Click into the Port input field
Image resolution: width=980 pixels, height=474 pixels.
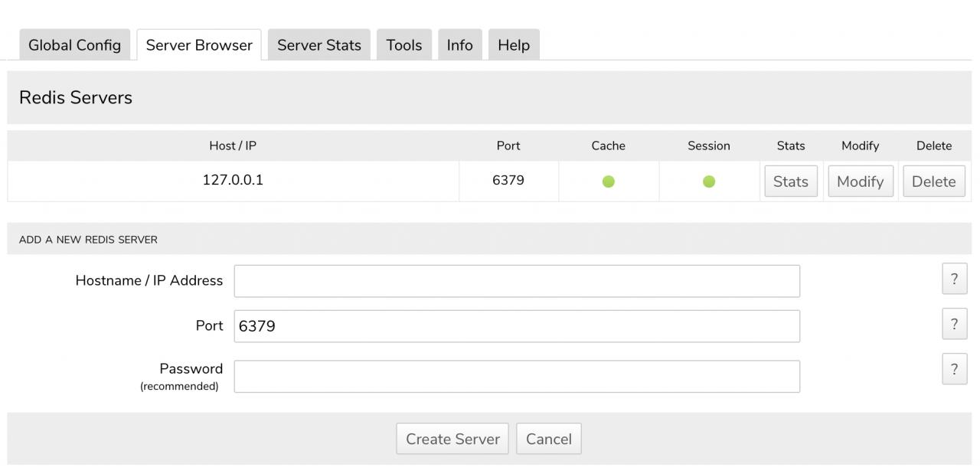(517, 326)
